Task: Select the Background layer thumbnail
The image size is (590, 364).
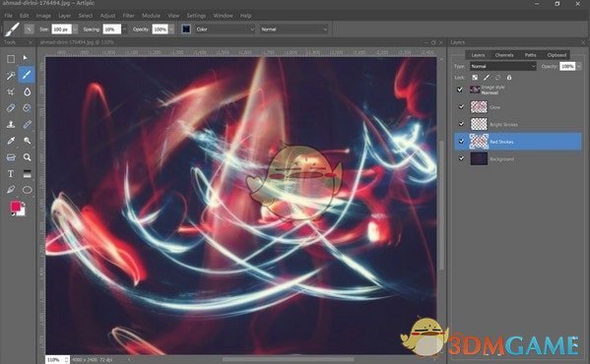Action: (479, 158)
